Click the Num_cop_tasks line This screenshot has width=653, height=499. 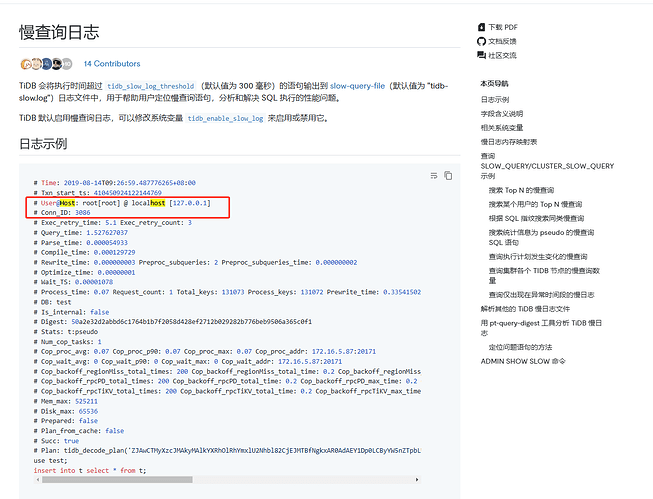pyautogui.click(x=67, y=342)
